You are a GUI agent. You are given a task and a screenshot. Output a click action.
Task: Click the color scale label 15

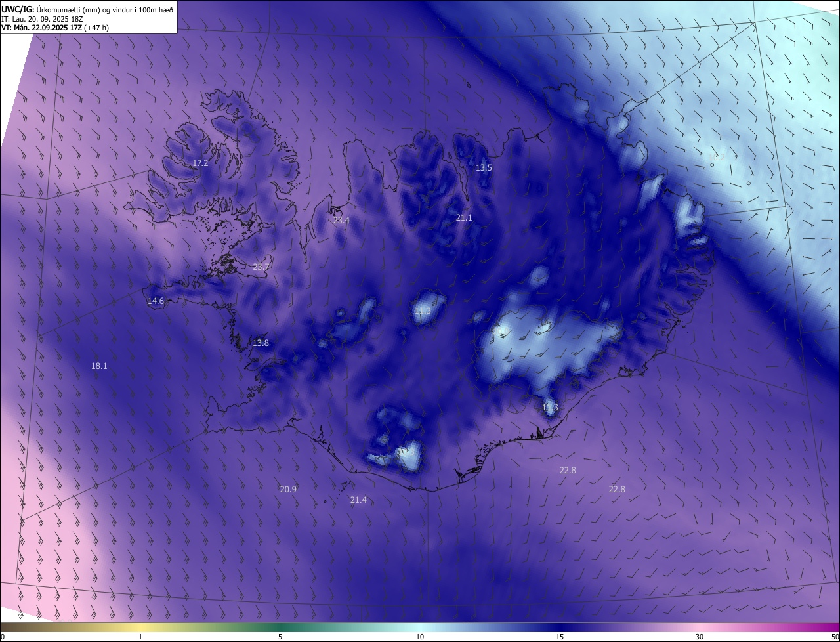pyautogui.click(x=560, y=637)
